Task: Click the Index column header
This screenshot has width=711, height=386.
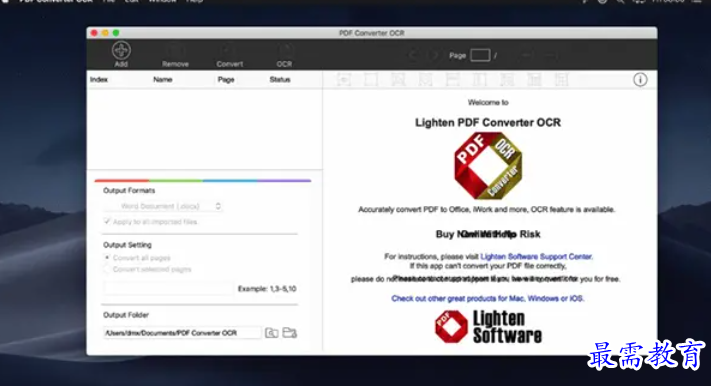Action: [x=99, y=79]
